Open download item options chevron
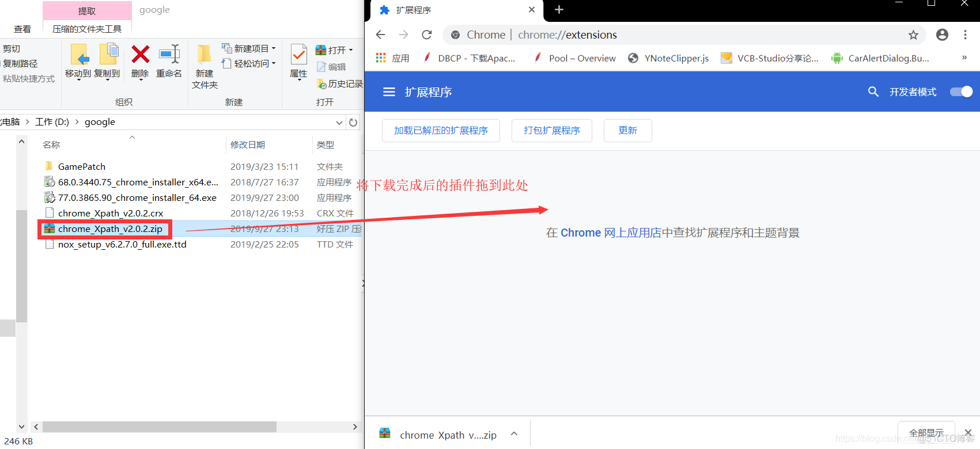980x449 pixels. (x=514, y=434)
